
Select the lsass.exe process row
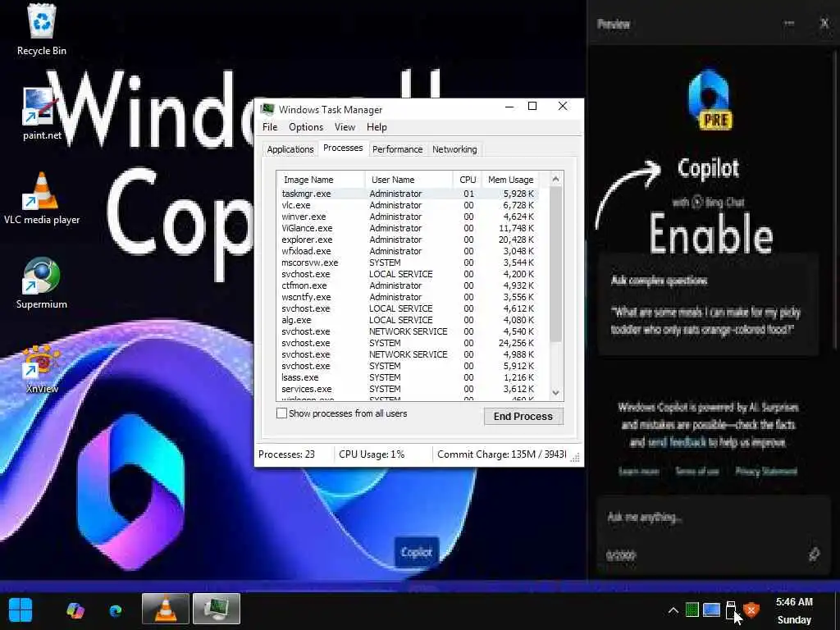coord(409,377)
